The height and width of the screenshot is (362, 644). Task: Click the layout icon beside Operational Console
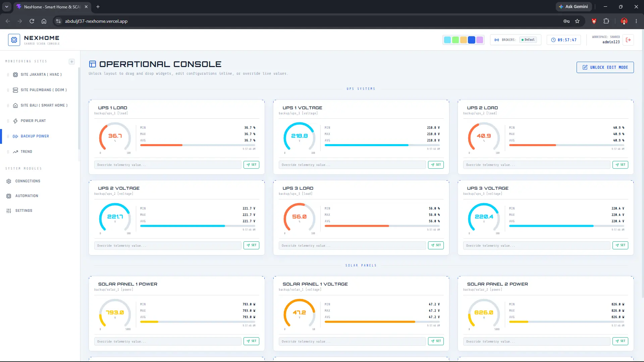(93, 64)
